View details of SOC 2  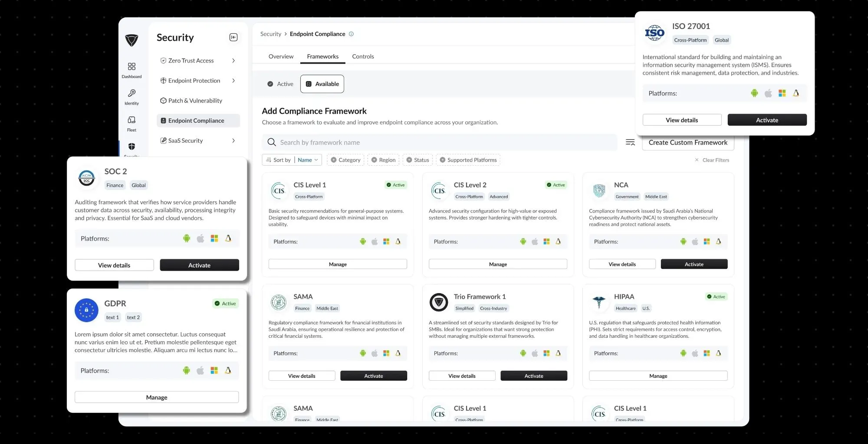tap(114, 265)
